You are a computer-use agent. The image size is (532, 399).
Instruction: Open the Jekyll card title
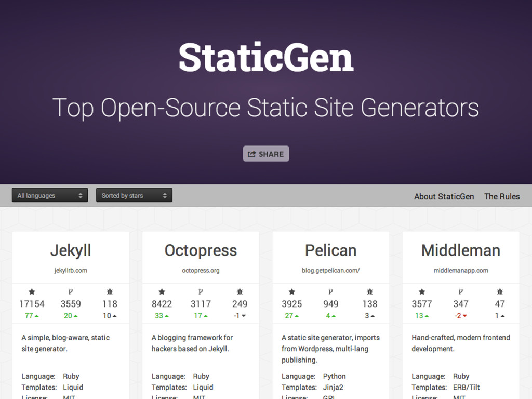[71, 251]
